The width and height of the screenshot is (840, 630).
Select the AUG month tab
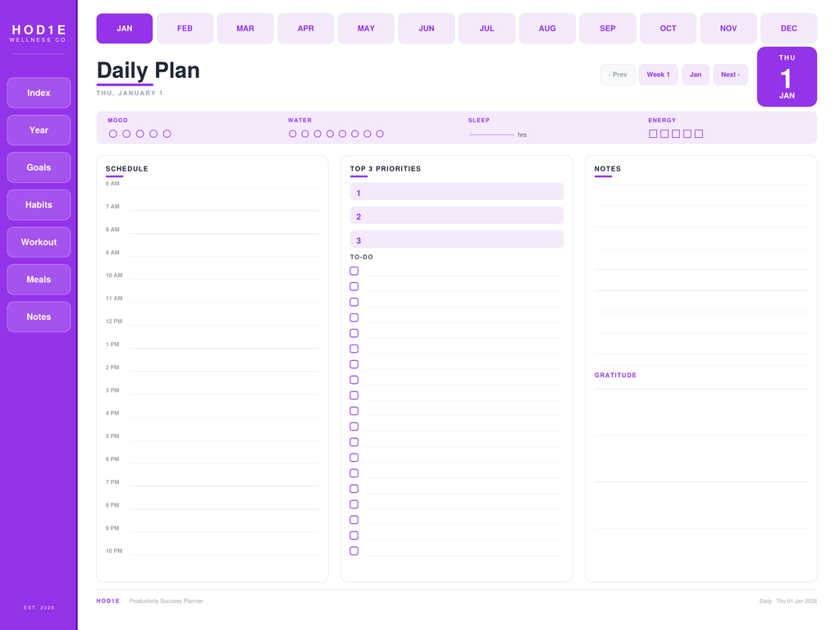click(x=547, y=29)
